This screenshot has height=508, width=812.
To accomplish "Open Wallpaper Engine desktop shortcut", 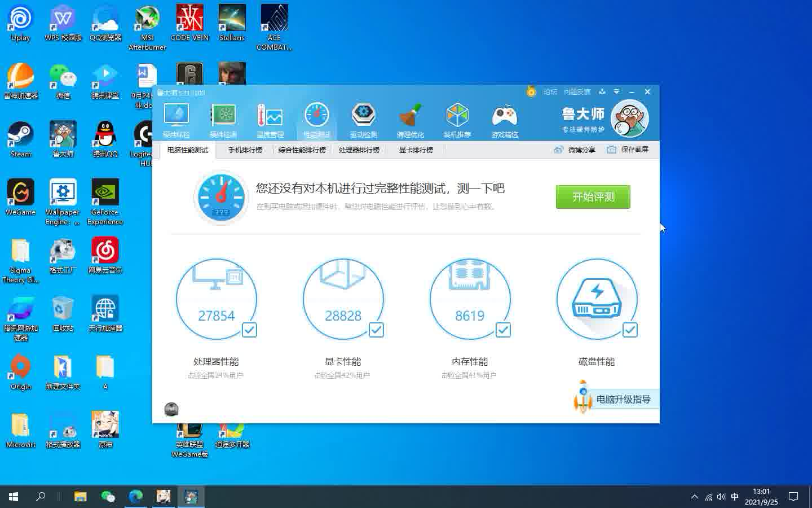I will tap(63, 202).
